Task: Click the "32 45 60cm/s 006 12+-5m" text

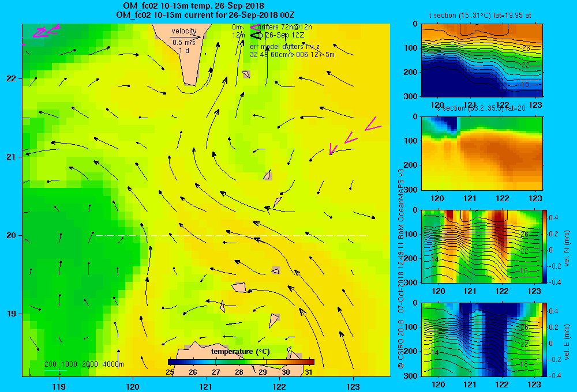Action: [x=292, y=55]
